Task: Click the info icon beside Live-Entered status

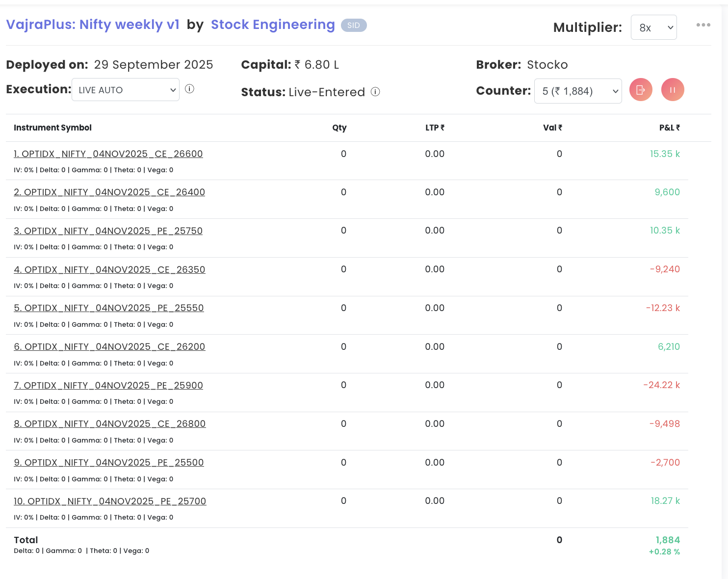Action: tap(375, 92)
